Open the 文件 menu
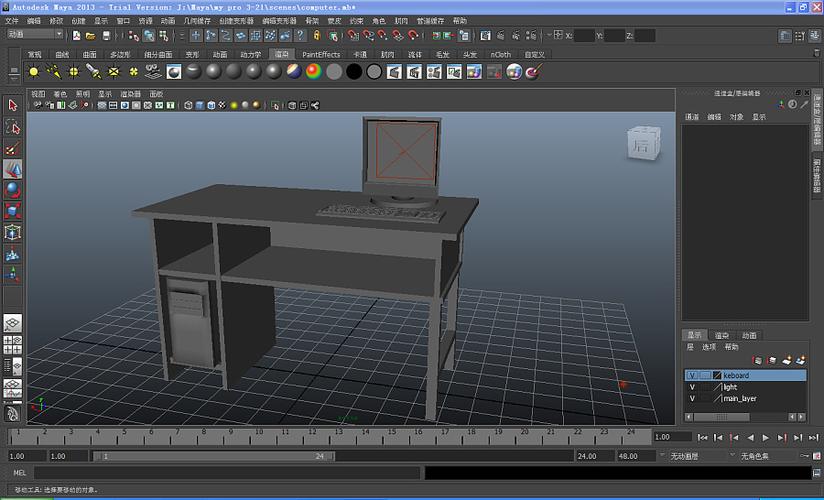This screenshot has width=824, height=500. coord(12,20)
